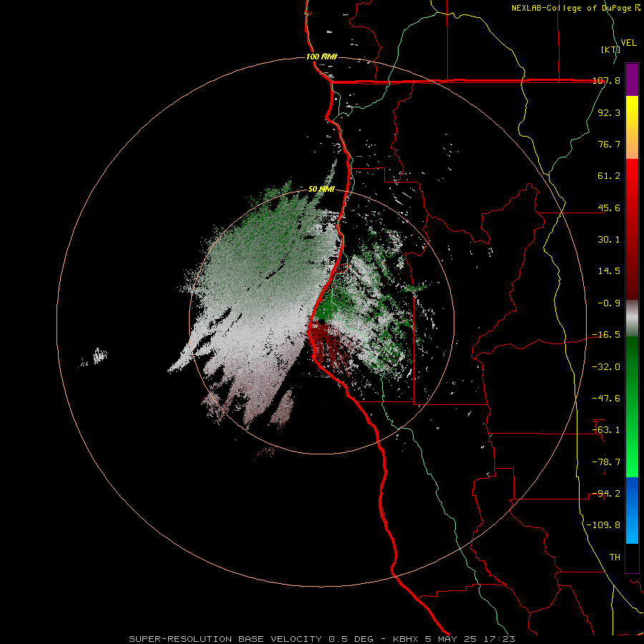Click the TH legend label
This screenshot has height=644, width=644.
pyautogui.click(x=615, y=557)
